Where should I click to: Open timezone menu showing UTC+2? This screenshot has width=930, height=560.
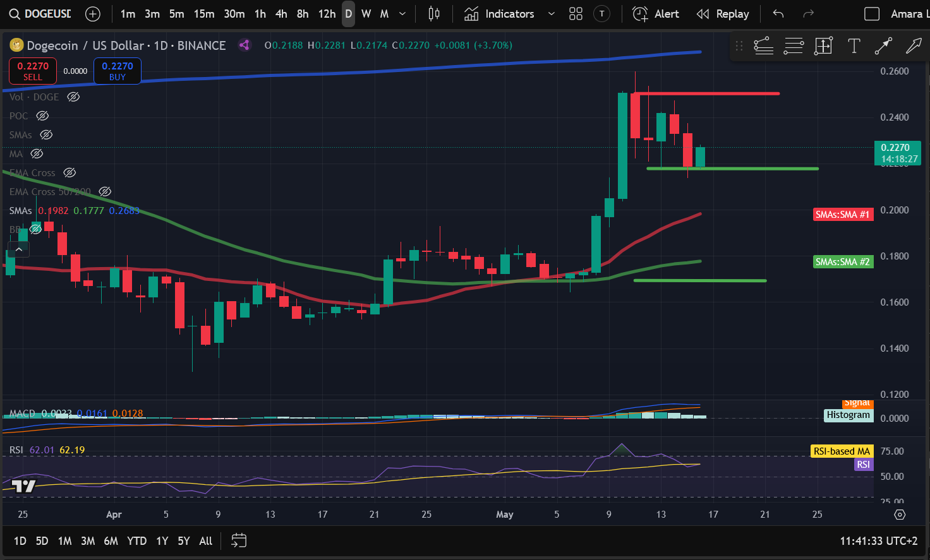[878, 541]
